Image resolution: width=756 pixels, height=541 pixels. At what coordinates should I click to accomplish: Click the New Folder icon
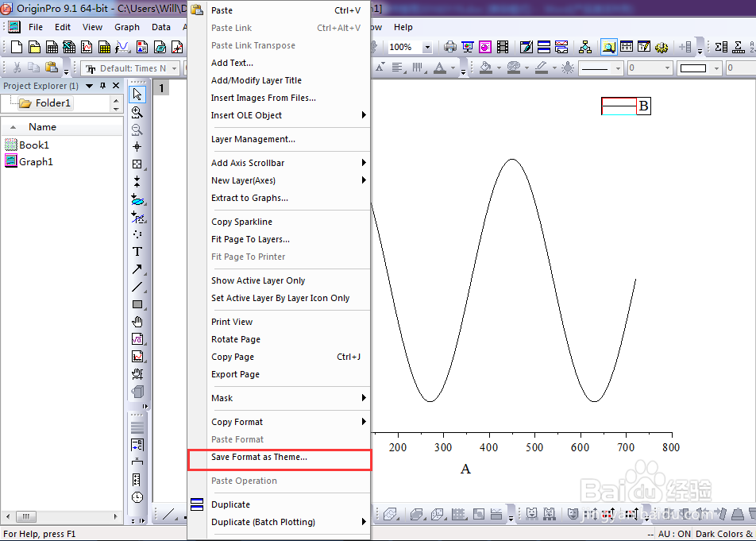[34, 47]
